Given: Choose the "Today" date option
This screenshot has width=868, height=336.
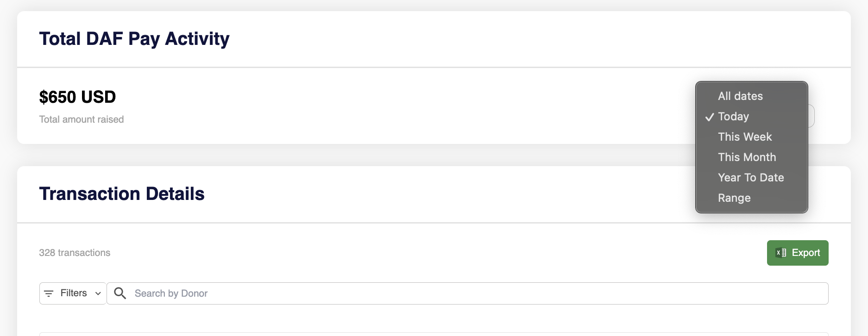Looking at the screenshot, I should coord(733,117).
